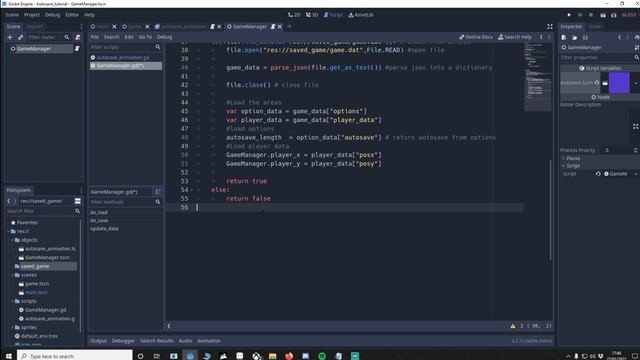The width and height of the screenshot is (640, 360).
Task: Expand the sprites folder in FileSystem
Action: 13,327
